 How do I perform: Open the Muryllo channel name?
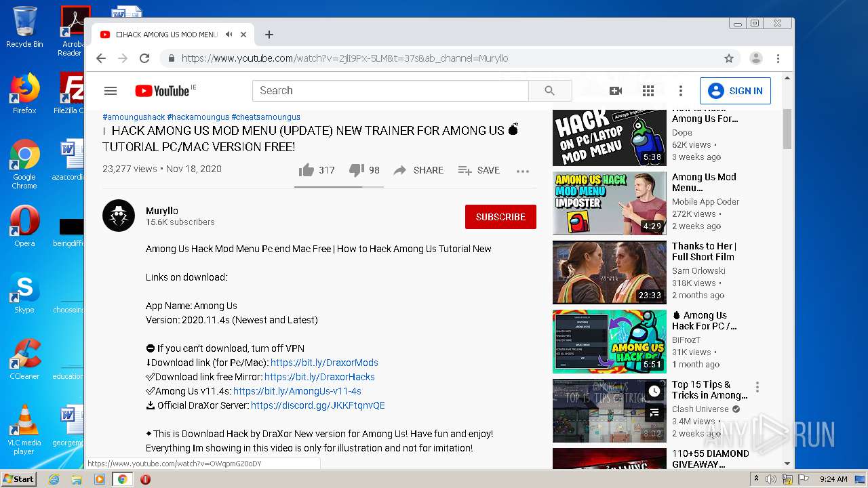click(x=162, y=211)
